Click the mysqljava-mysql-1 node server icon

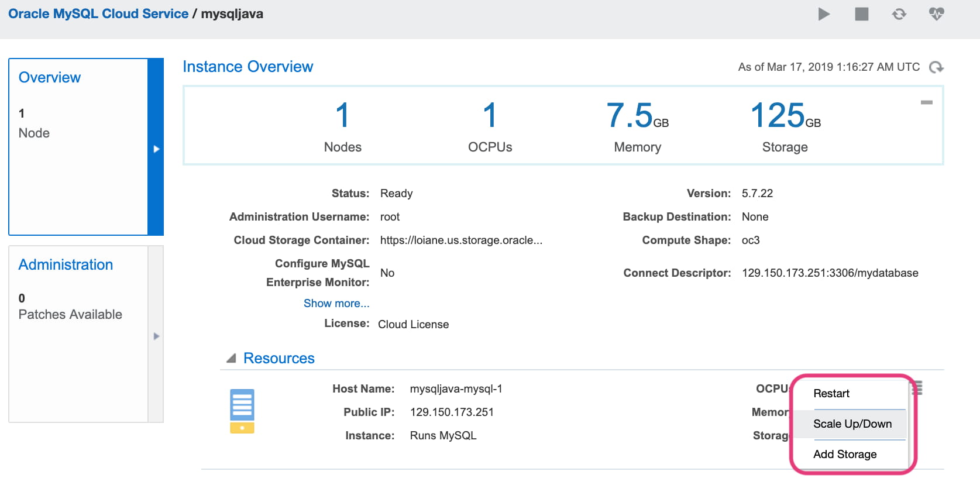click(x=242, y=411)
